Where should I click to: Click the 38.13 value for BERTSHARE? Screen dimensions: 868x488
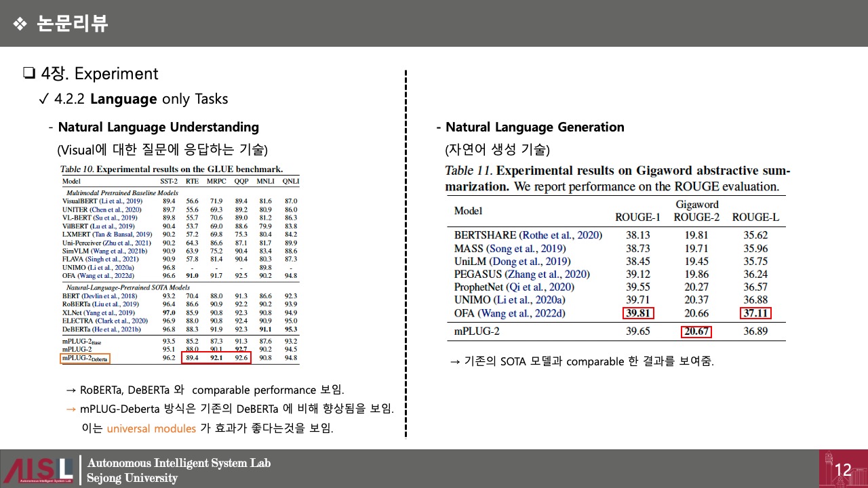point(637,235)
